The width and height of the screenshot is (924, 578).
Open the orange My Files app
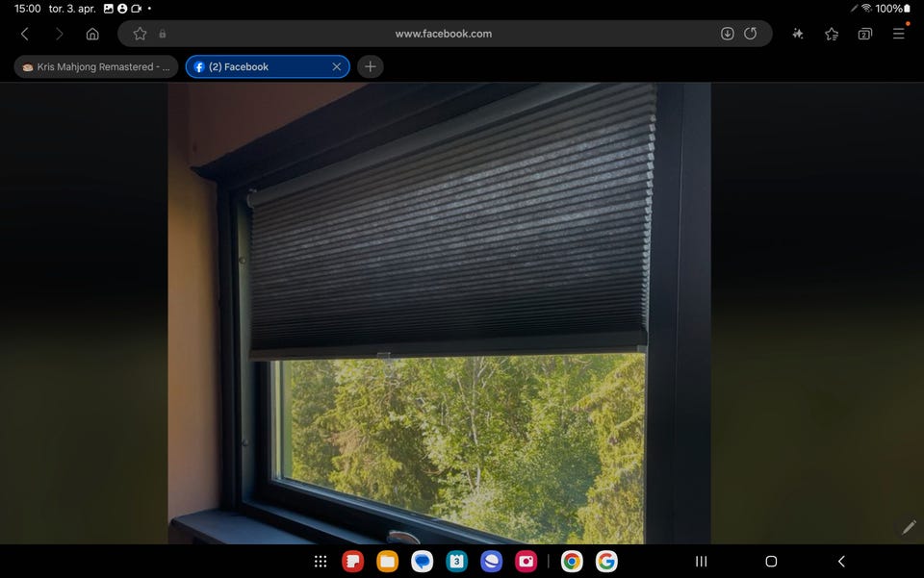tap(387, 562)
